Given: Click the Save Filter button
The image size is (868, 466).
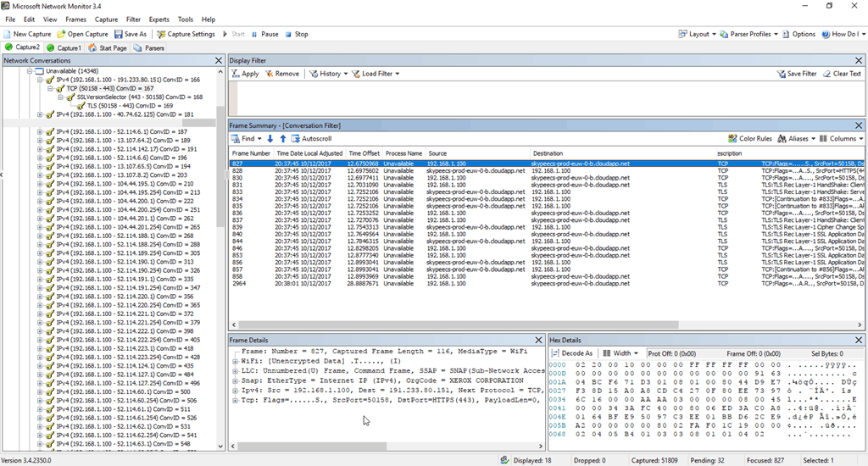Looking at the screenshot, I should tap(796, 74).
